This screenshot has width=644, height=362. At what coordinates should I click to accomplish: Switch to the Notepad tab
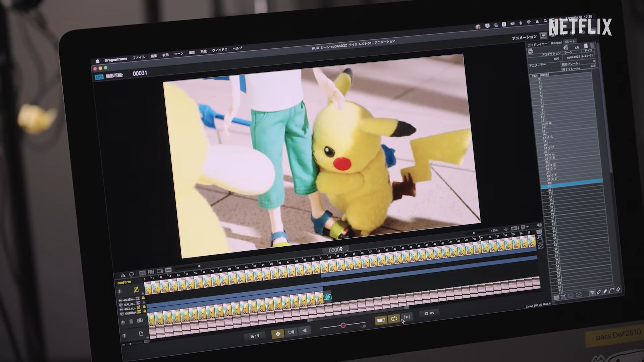click(556, 43)
